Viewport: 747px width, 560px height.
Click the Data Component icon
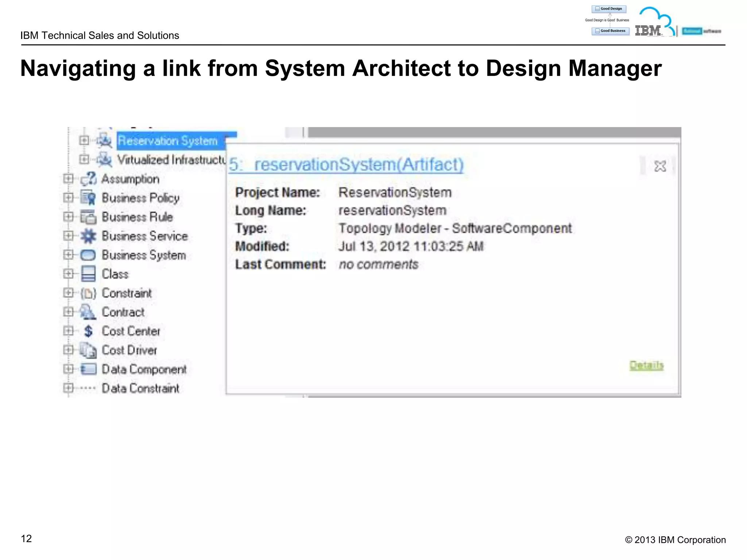[88, 369]
